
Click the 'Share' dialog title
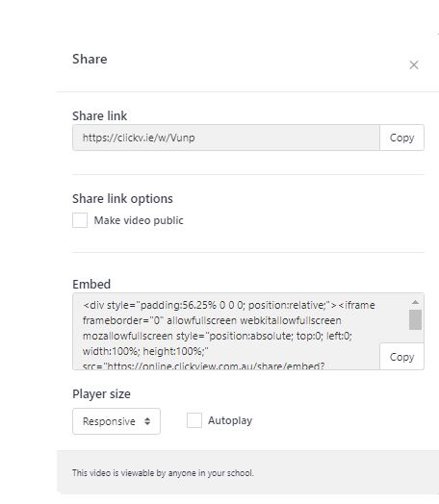tap(90, 59)
